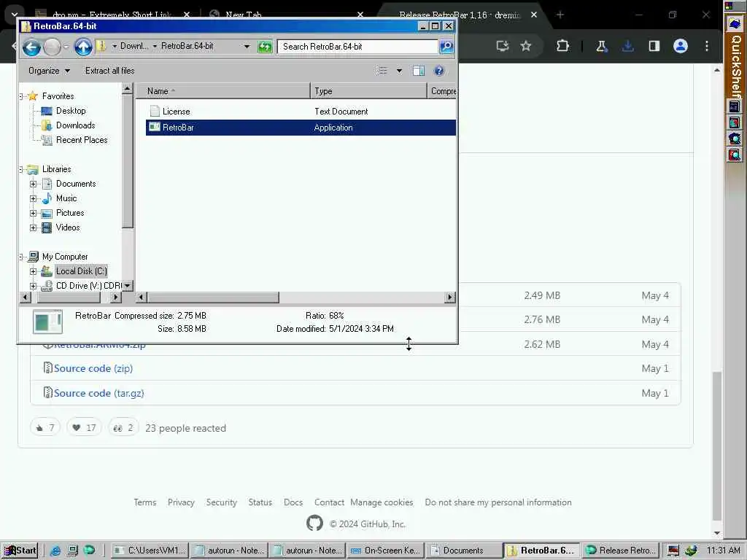Click Show Desktop quick launch icon
The width and height of the screenshot is (747, 560).
click(x=72, y=551)
